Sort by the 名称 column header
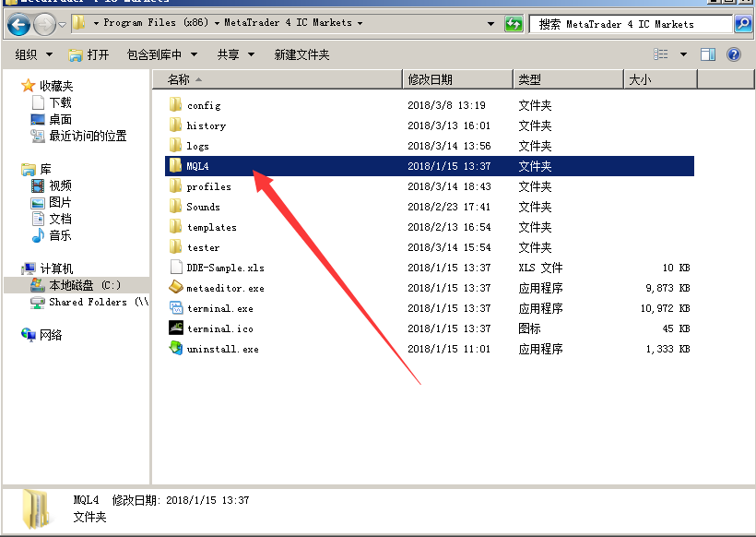 tap(278, 79)
